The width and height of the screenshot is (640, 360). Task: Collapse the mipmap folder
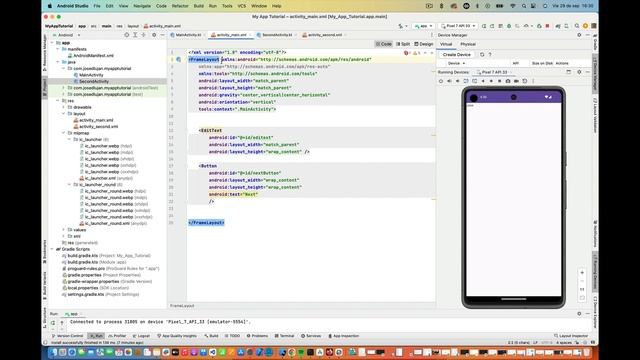tap(64, 133)
